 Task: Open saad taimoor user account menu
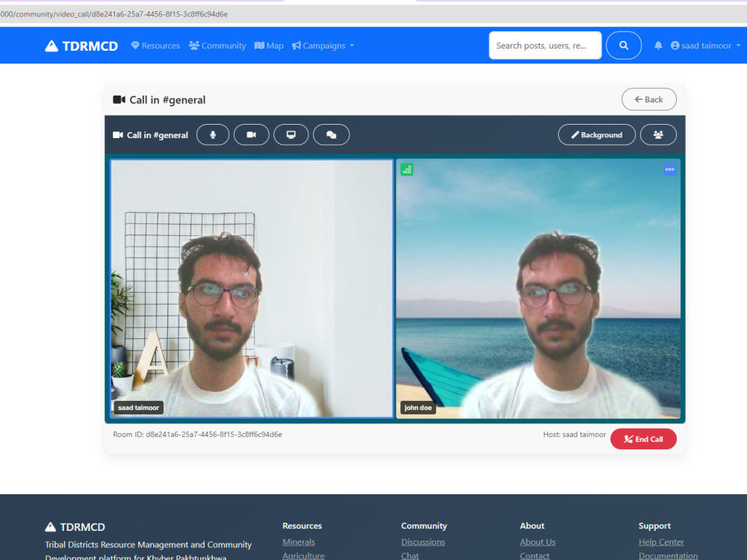[706, 46]
